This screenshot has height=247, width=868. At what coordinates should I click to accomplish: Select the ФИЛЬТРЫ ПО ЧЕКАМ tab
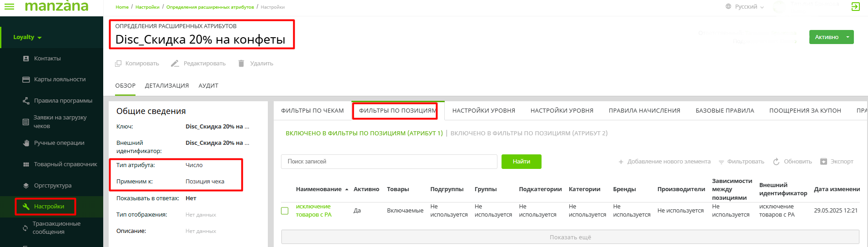[x=312, y=110]
